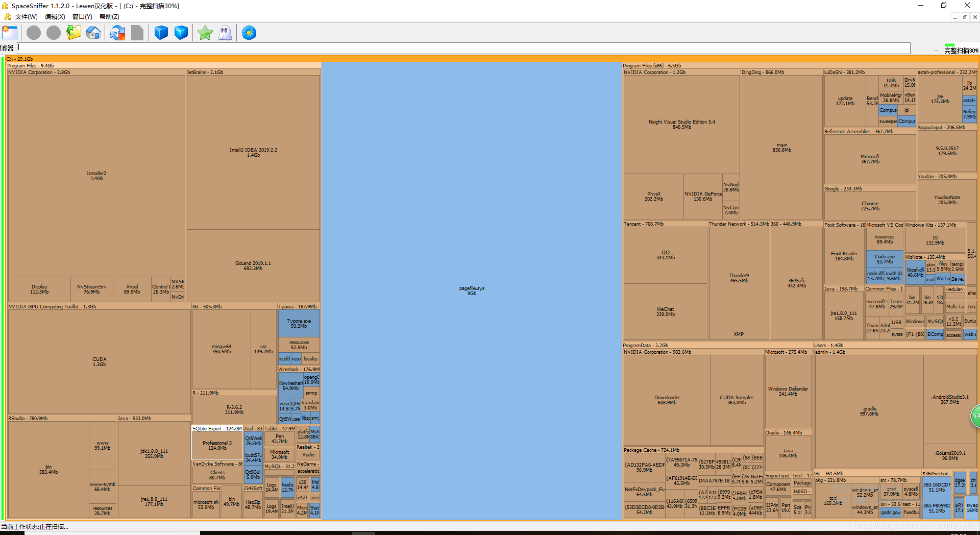Open the 编辑(X) menu
Viewport: 980px width, 535px height.
(55, 17)
